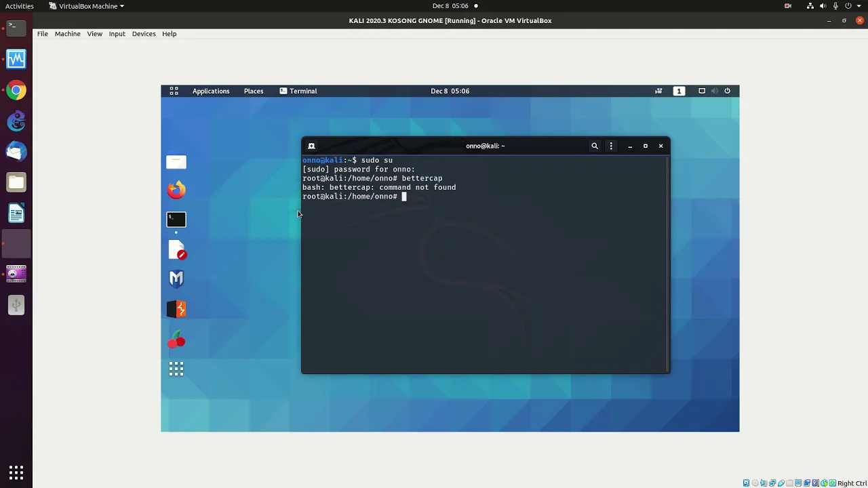Open Kali activities overview grid icon
The image size is (868, 488).
174,91
